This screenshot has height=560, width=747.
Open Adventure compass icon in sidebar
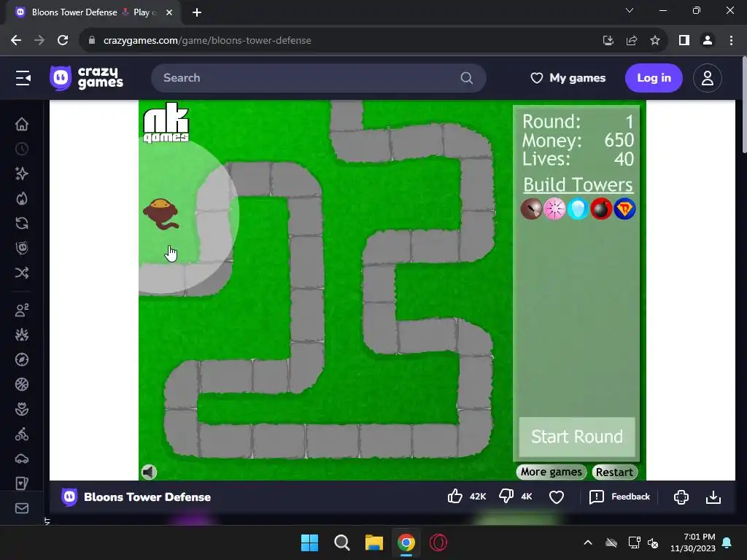tap(22, 359)
